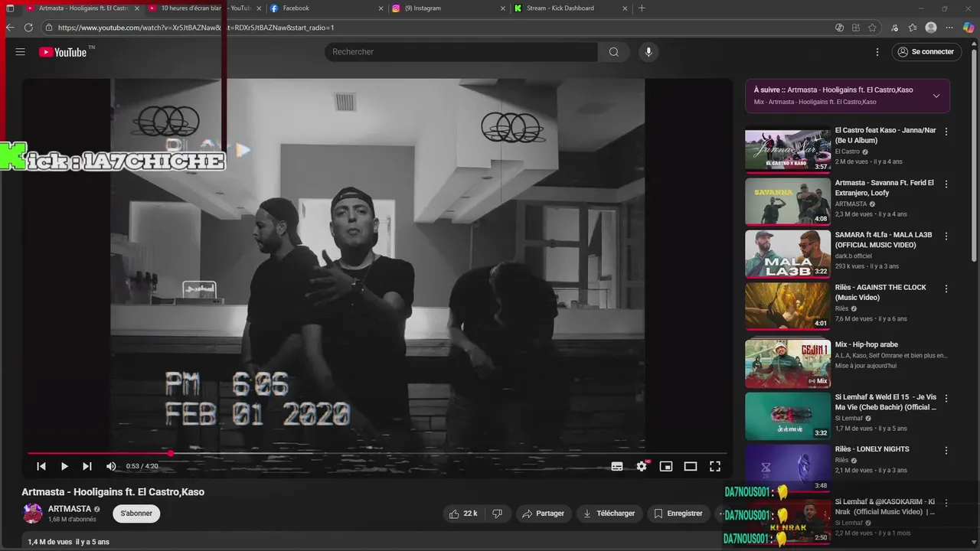Open Artmasta - Savanna Ft. Ferid El Extranjero title
The image size is (980, 551).
(884, 187)
